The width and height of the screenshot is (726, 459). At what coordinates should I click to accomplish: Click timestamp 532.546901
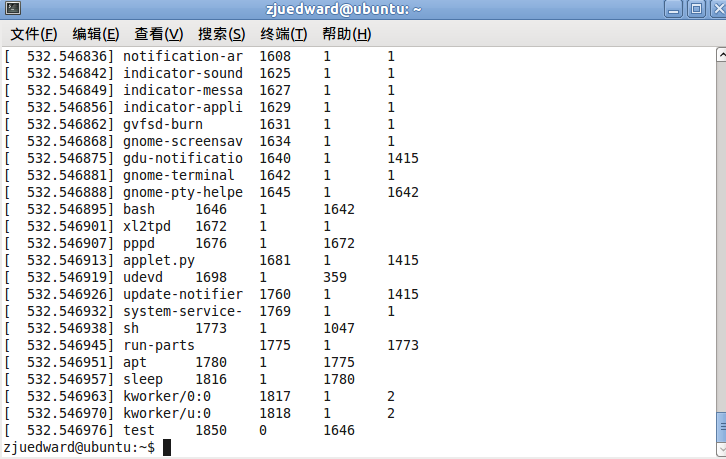click(x=67, y=226)
